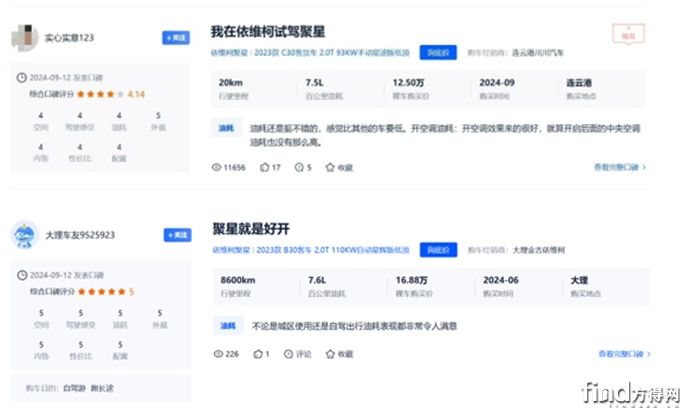Click the 16.88万 purchase price
The image size is (680, 408).
412,280
